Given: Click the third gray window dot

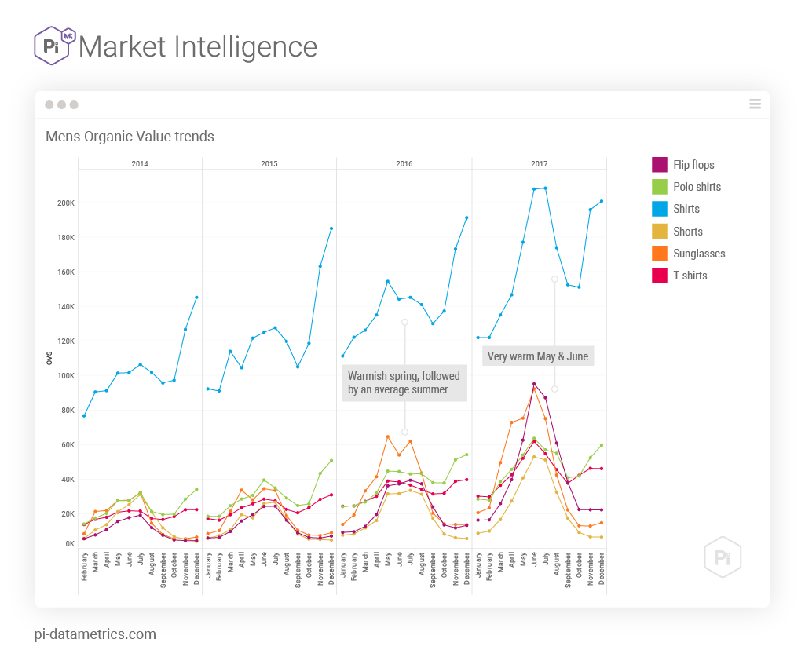Looking at the screenshot, I should click(x=74, y=104).
